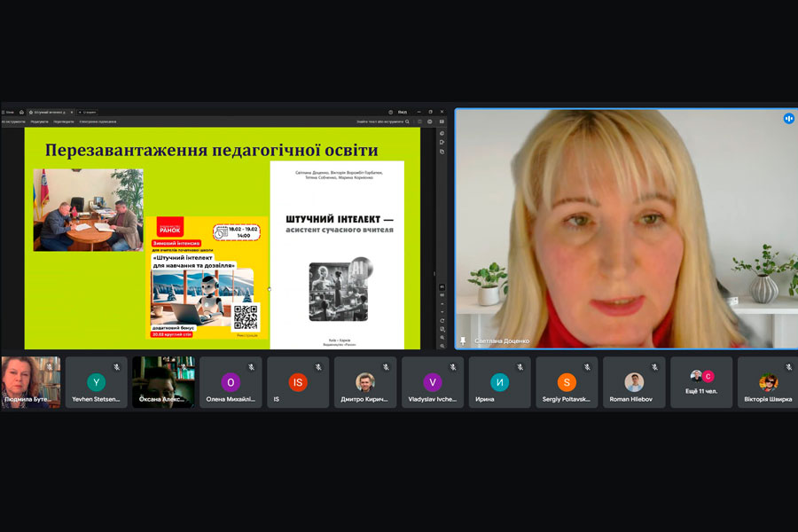Image resolution: width=798 pixels, height=532 pixels.
Task: Click the office meeting photo on the slide
Action: click(x=88, y=210)
